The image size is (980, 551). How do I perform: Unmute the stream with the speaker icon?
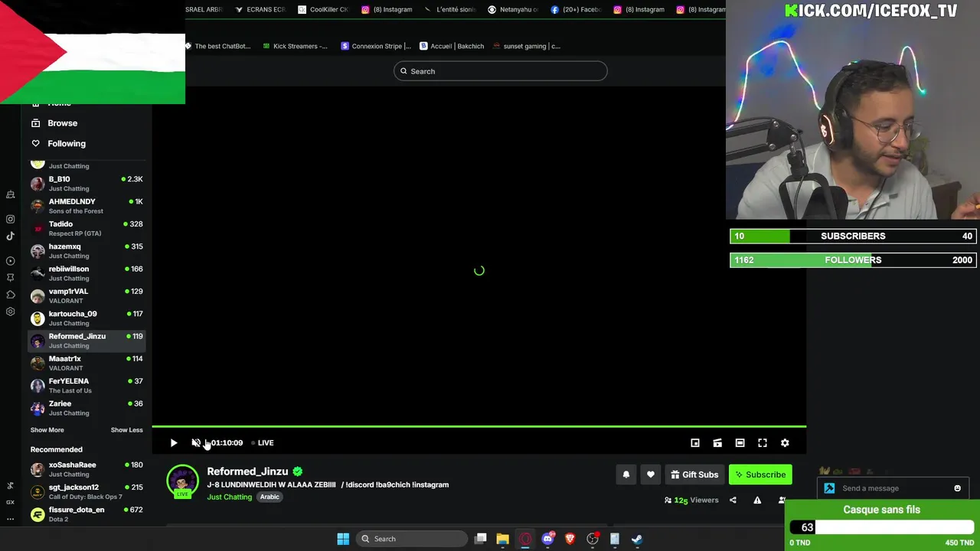pyautogui.click(x=196, y=443)
